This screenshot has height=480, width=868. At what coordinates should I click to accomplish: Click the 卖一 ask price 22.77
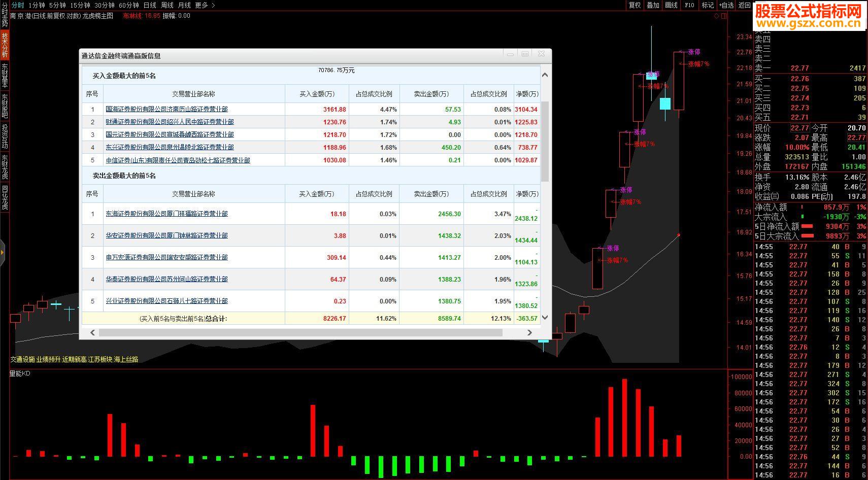(799, 68)
